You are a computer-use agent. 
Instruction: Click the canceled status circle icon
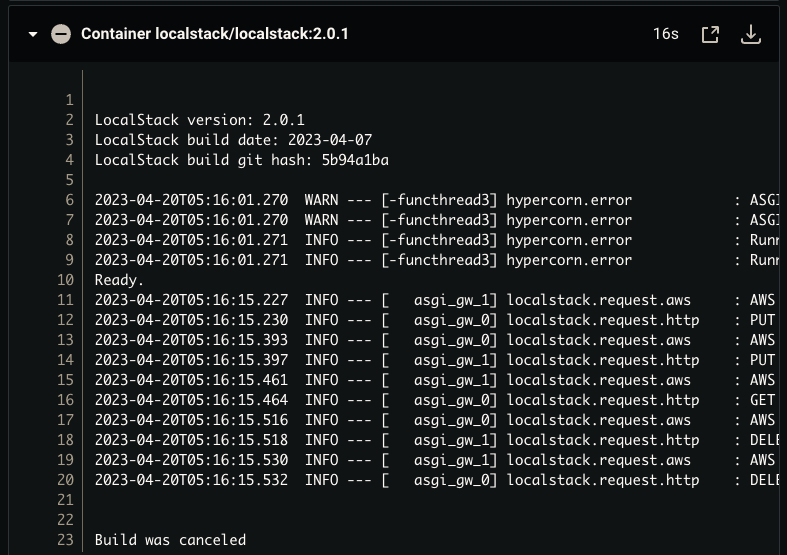(x=61, y=34)
